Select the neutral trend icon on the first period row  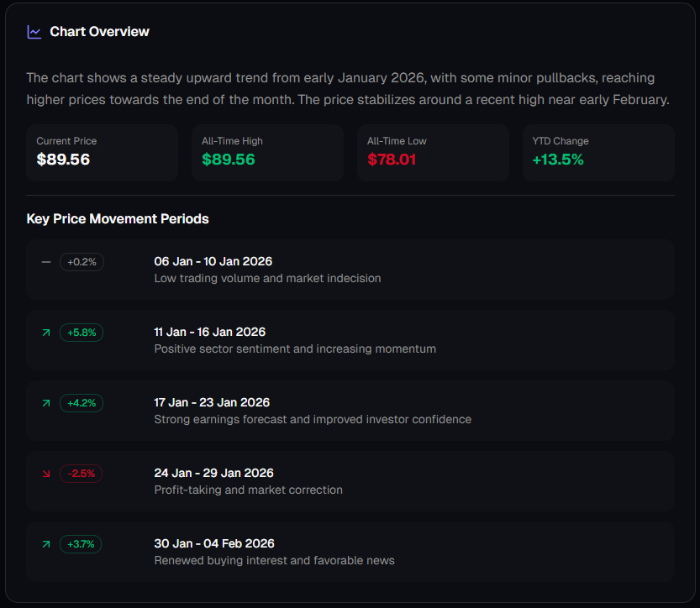pyautogui.click(x=46, y=261)
